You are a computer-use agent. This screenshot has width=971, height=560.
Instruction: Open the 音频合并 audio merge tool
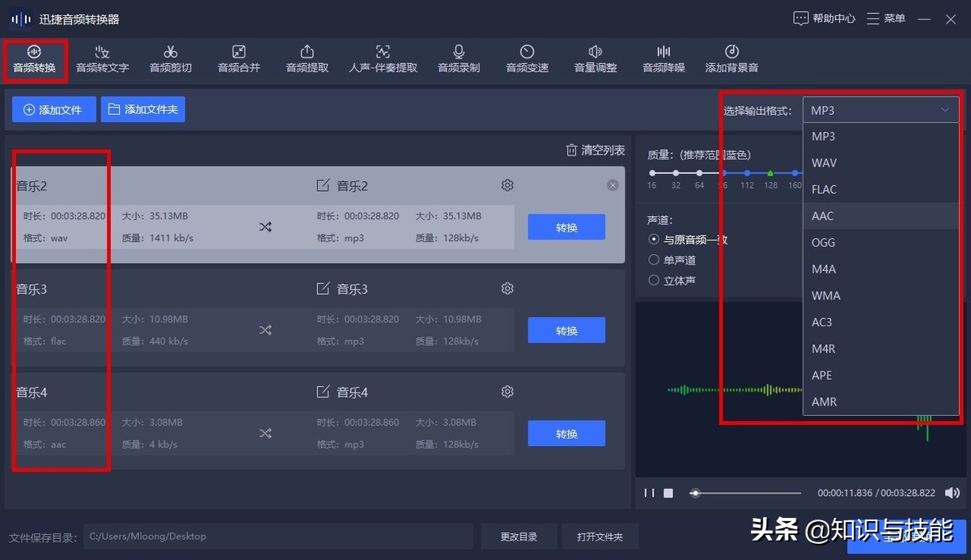[x=239, y=59]
